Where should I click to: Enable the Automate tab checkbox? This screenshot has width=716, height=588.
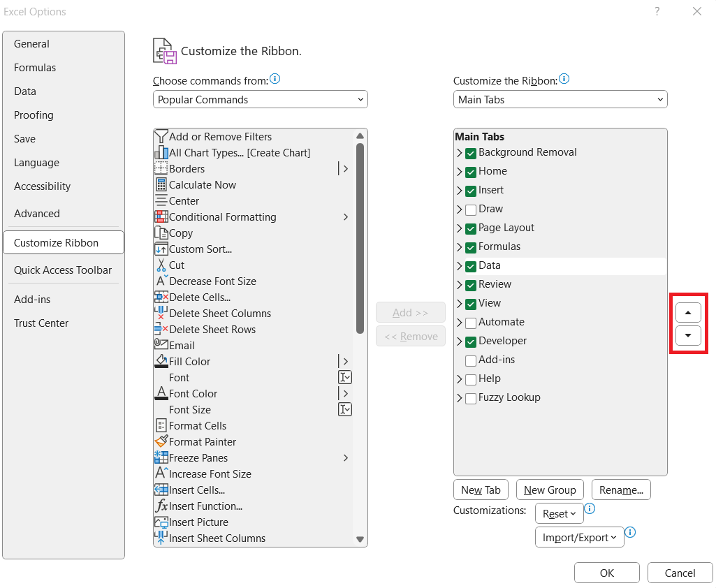[x=471, y=323]
